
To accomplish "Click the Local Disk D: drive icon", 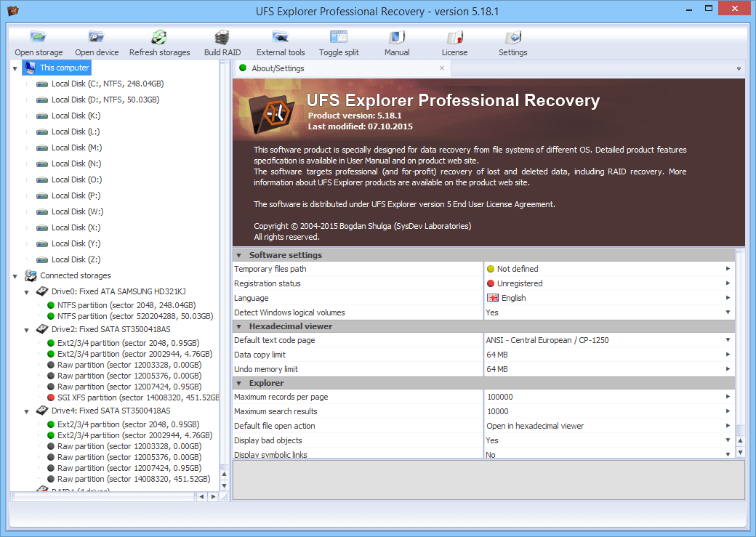I will (42, 100).
